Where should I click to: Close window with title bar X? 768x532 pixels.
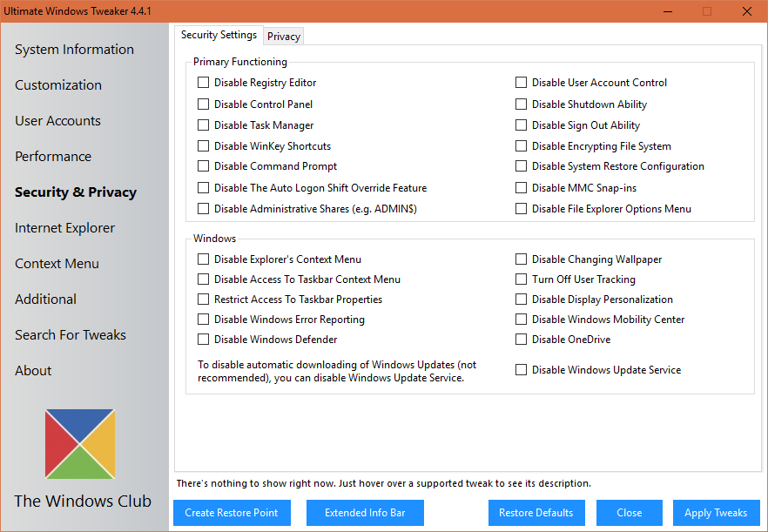pyautogui.click(x=747, y=11)
